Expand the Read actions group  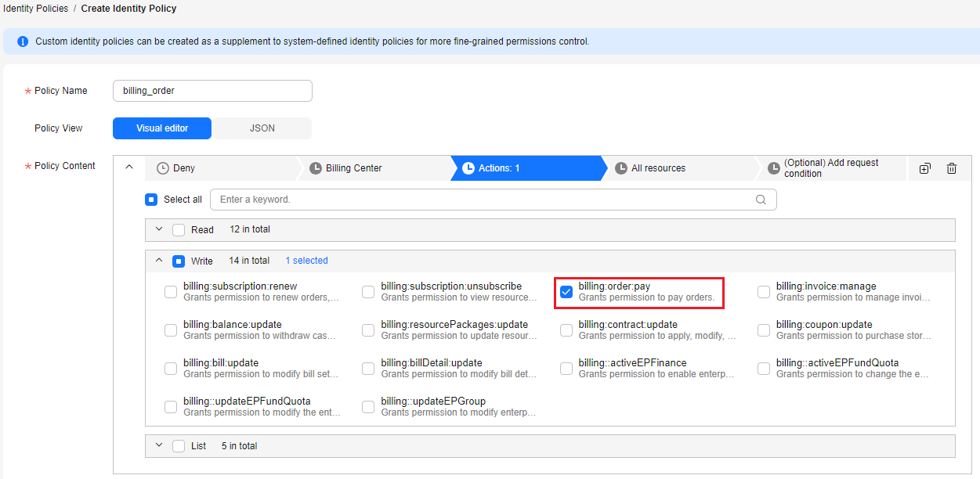tap(159, 229)
